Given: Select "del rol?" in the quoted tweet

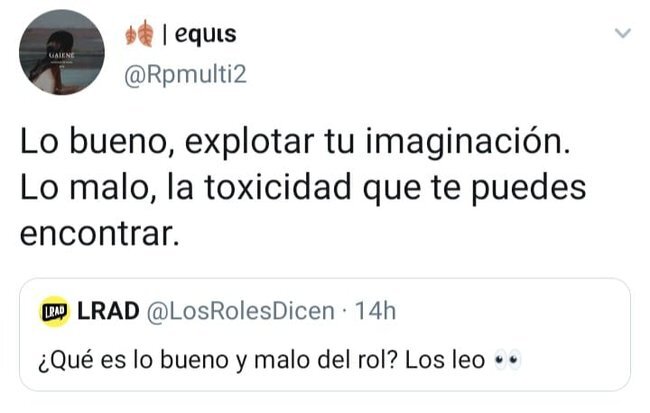Looking at the screenshot, I should coord(357,360).
